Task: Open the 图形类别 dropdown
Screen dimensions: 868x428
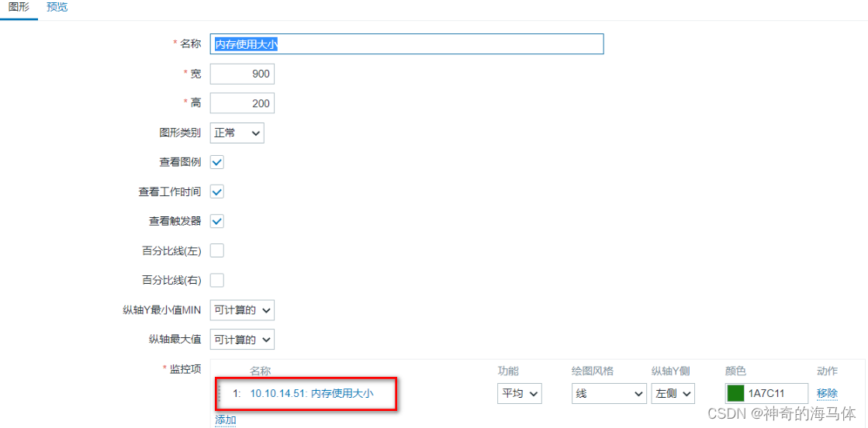Action: click(237, 133)
